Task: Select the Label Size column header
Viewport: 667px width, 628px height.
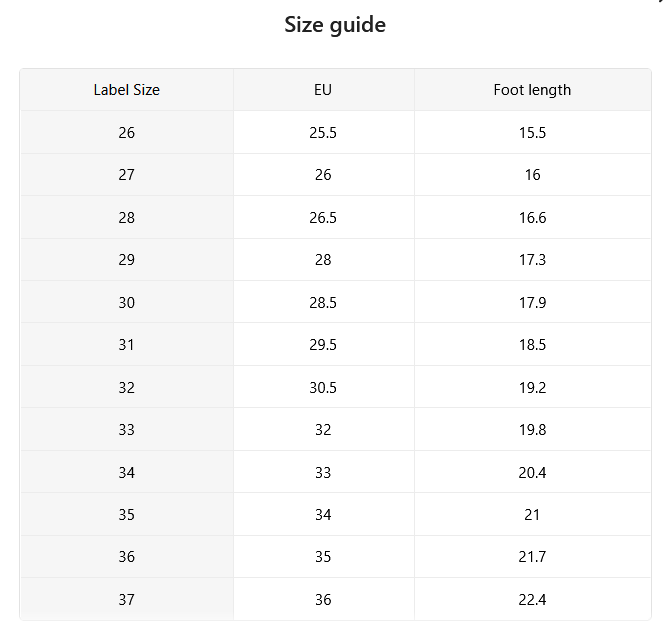Action: point(127,90)
